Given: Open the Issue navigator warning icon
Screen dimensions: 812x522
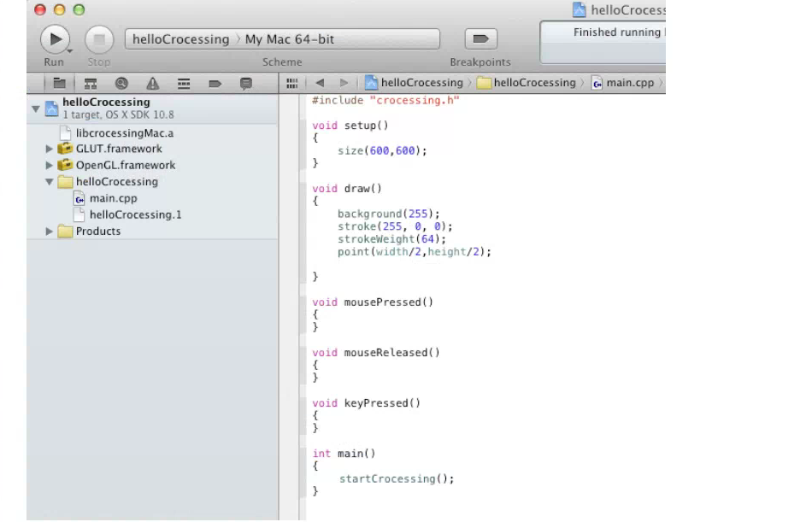Looking at the screenshot, I should 152,84.
